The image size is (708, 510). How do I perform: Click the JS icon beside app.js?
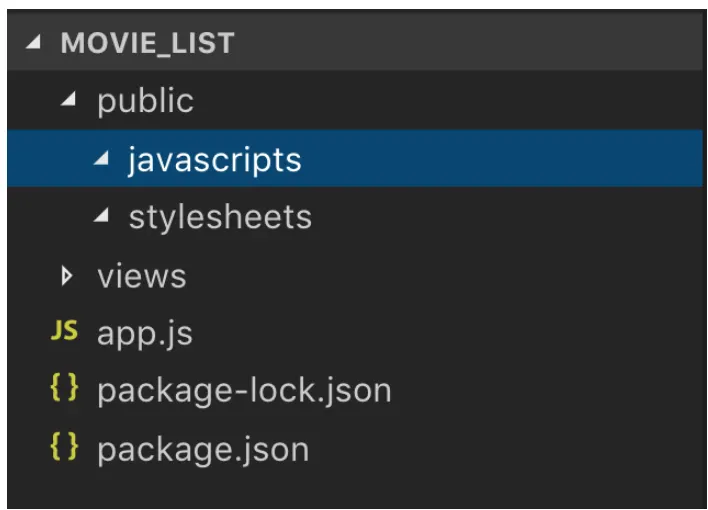tap(64, 332)
